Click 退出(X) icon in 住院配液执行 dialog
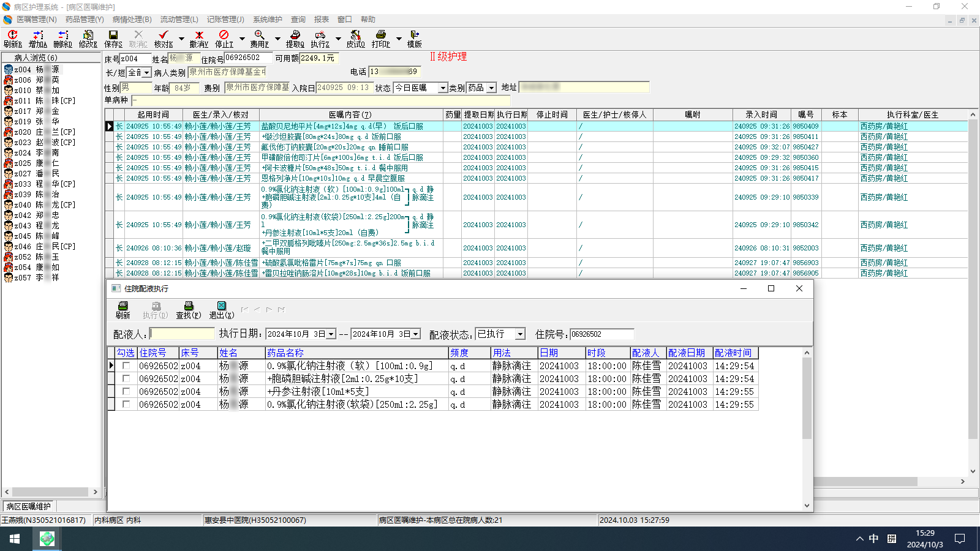 [x=222, y=310]
